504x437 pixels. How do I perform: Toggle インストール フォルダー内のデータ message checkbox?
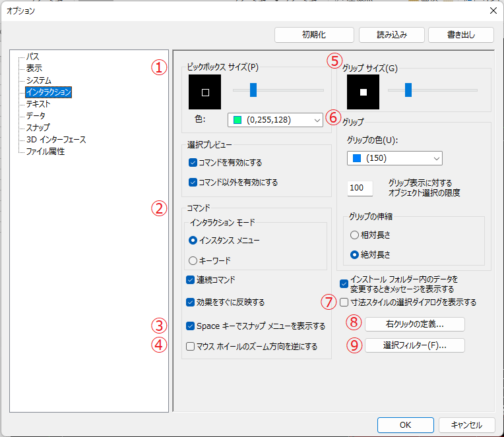pos(344,284)
